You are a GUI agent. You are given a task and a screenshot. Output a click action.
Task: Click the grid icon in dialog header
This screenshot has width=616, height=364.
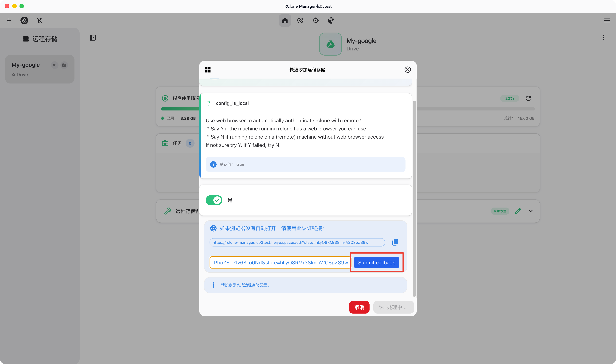click(207, 70)
